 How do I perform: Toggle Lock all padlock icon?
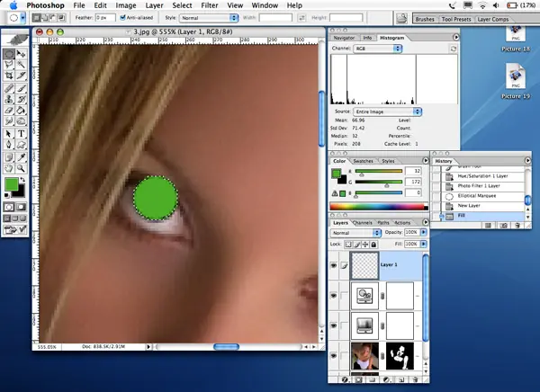point(373,245)
